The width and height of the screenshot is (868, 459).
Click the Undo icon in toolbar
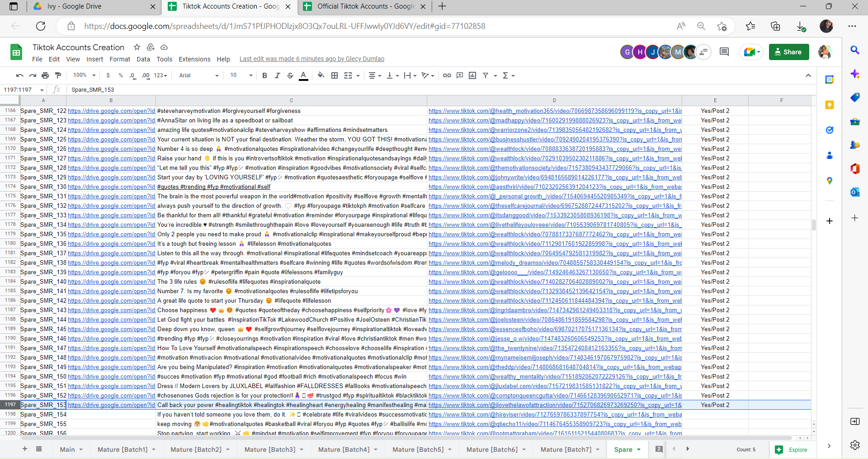click(19, 75)
